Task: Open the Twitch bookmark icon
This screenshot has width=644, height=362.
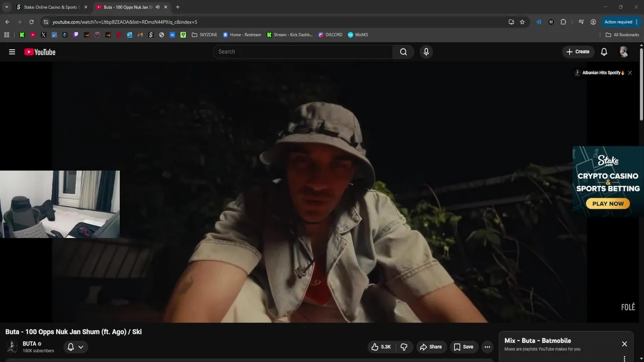Action: click(x=76, y=35)
